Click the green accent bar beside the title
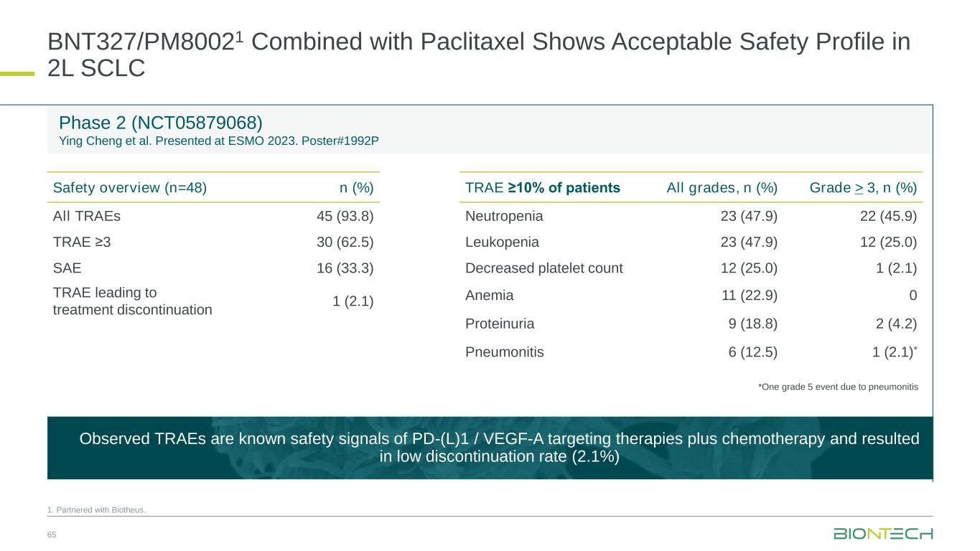980x551 pixels. (x=17, y=72)
